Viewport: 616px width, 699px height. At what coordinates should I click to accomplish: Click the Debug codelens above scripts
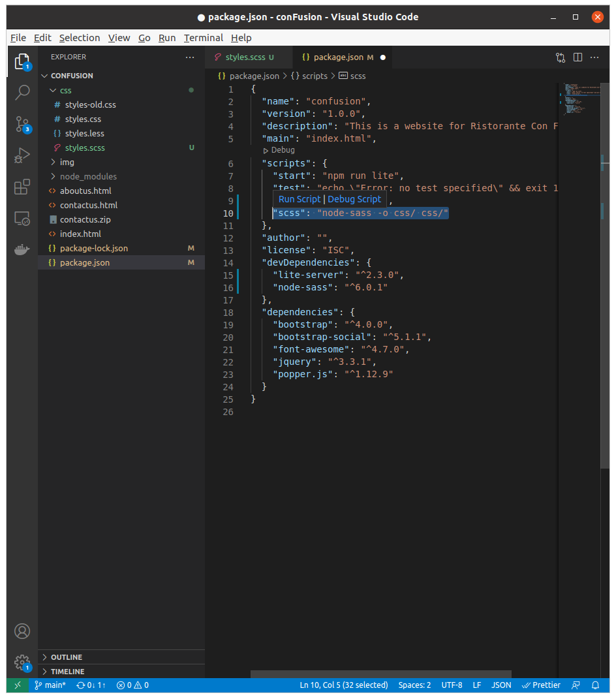tap(279, 150)
